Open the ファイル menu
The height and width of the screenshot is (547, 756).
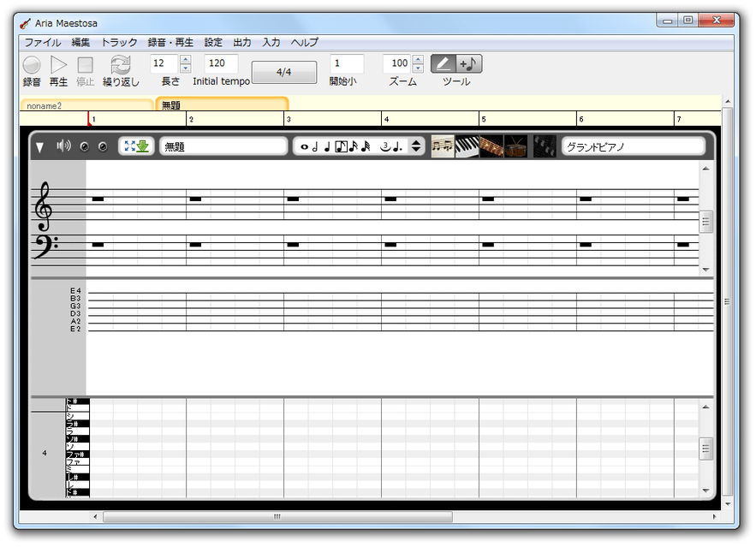pyautogui.click(x=43, y=43)
